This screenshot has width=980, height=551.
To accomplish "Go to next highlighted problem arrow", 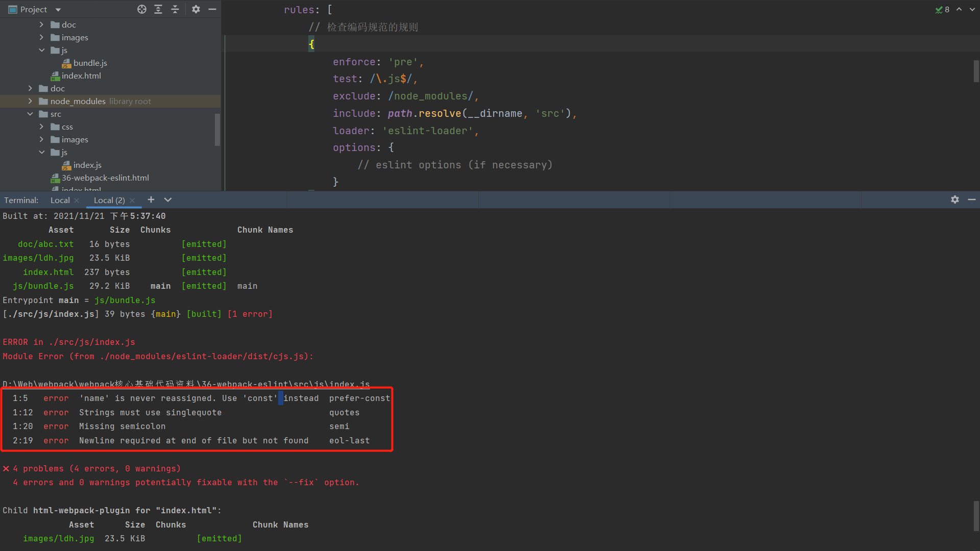I will (x=972, y=9).
